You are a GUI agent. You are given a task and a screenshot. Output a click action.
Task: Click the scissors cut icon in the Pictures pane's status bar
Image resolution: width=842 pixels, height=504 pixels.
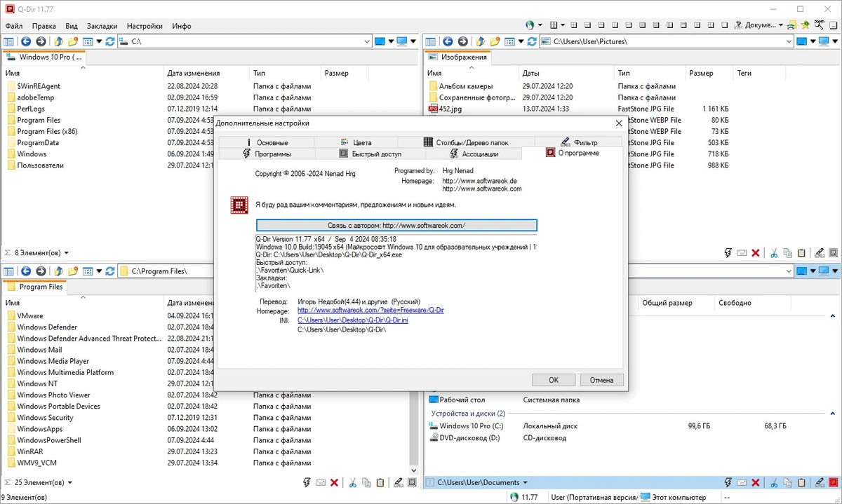click(x=775, y=253)
